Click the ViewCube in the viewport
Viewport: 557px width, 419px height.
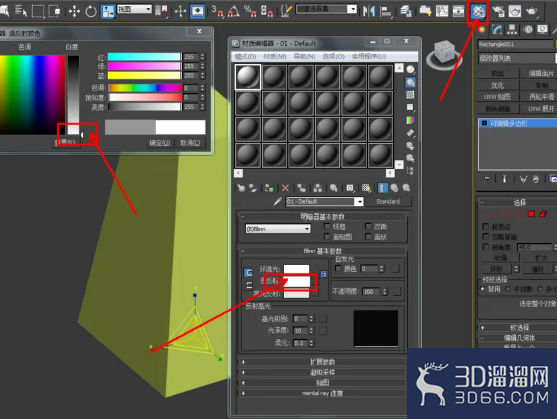[x=444, y=54]
